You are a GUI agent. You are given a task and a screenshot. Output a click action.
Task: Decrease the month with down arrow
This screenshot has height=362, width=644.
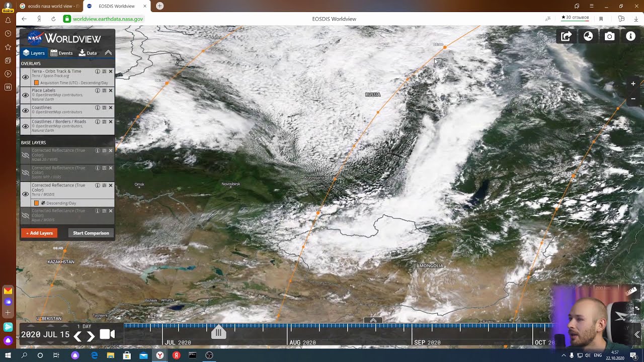tap(50, 342)
